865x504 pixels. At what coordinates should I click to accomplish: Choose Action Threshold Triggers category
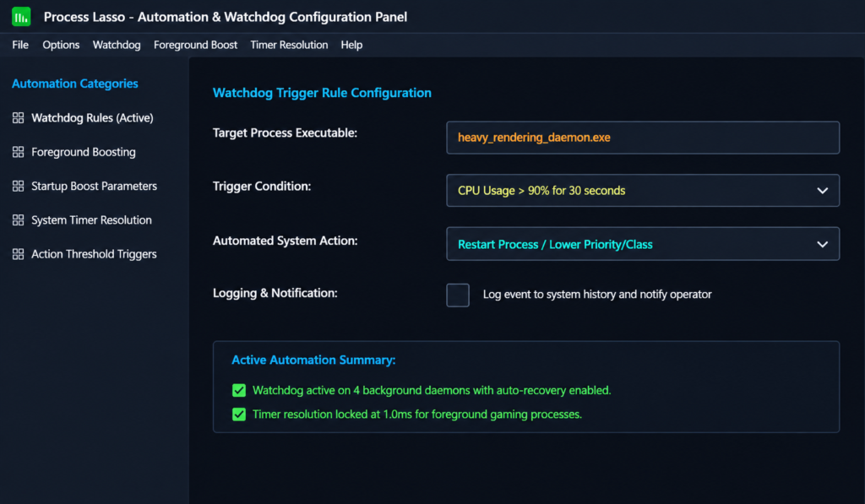coord(94,253)
